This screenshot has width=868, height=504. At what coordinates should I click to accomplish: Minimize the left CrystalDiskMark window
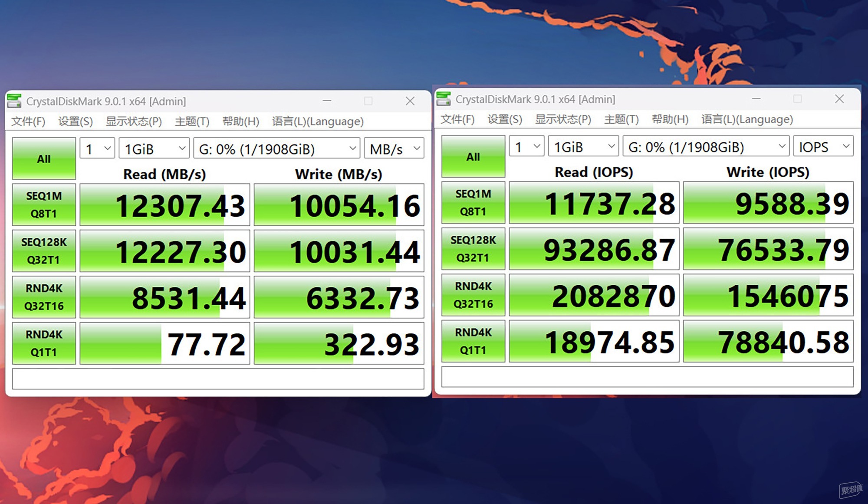pos(327,101)
